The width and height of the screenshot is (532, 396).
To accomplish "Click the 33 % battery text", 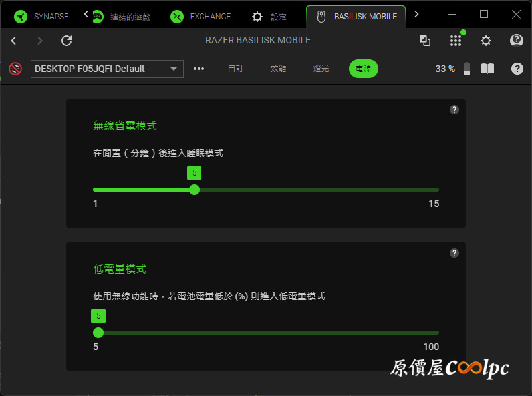I will click(445, 69).
